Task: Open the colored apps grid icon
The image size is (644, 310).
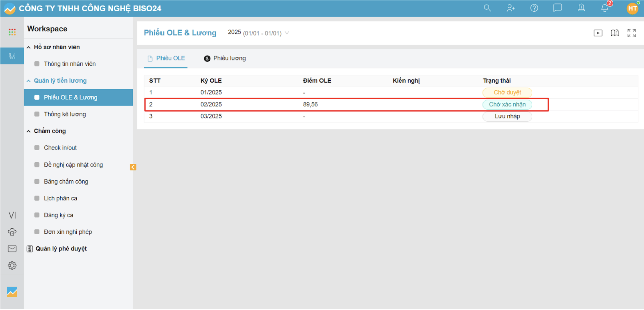Action: (x=12, y=32)
